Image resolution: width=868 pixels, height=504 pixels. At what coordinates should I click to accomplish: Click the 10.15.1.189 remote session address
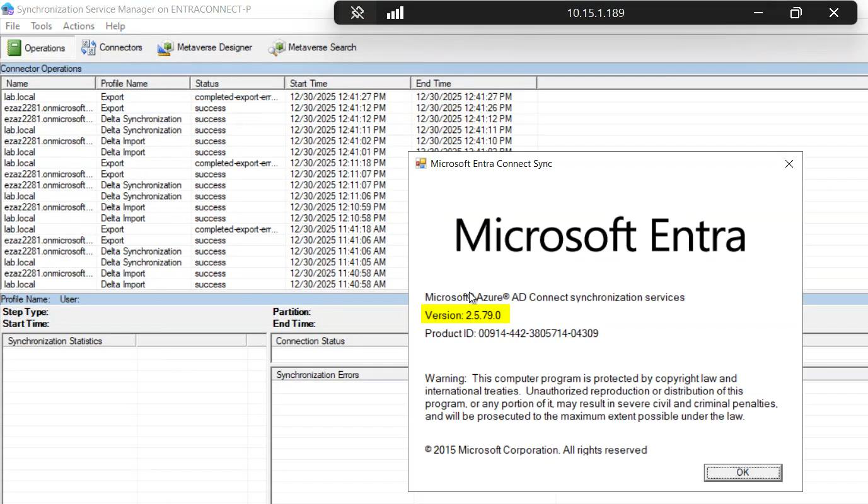[x=595, y=13]
